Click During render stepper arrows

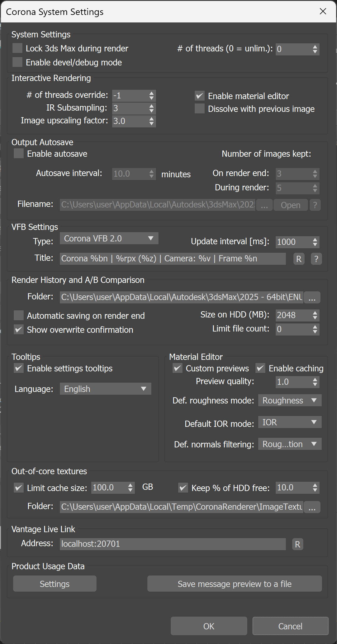tap(315, 188)
